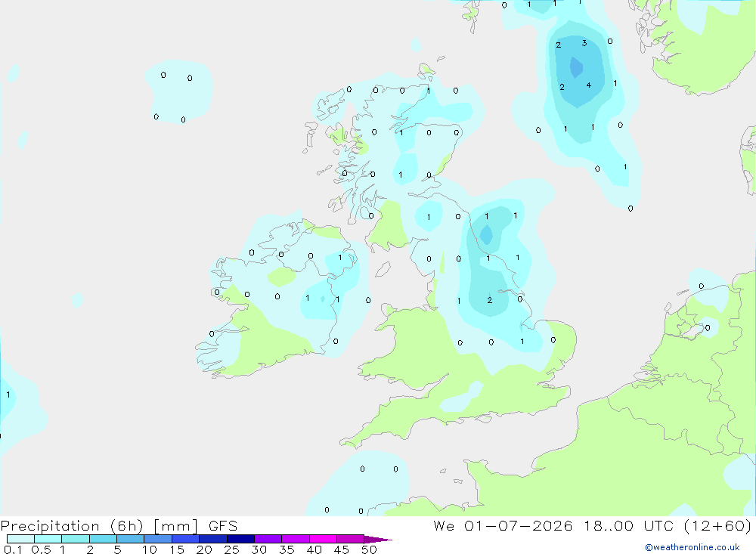Click the 1–2 mm legend color swatch
The image size is (756, 554).
76,539
